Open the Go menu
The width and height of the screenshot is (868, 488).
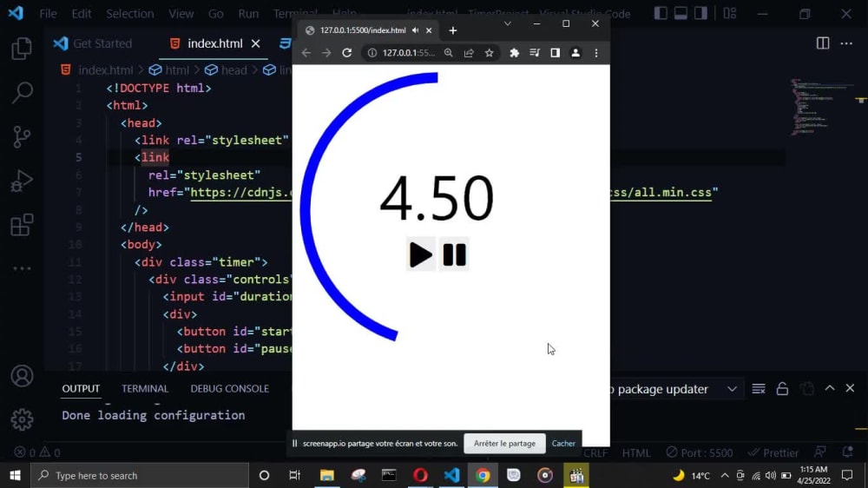click(x=216, y=14)
